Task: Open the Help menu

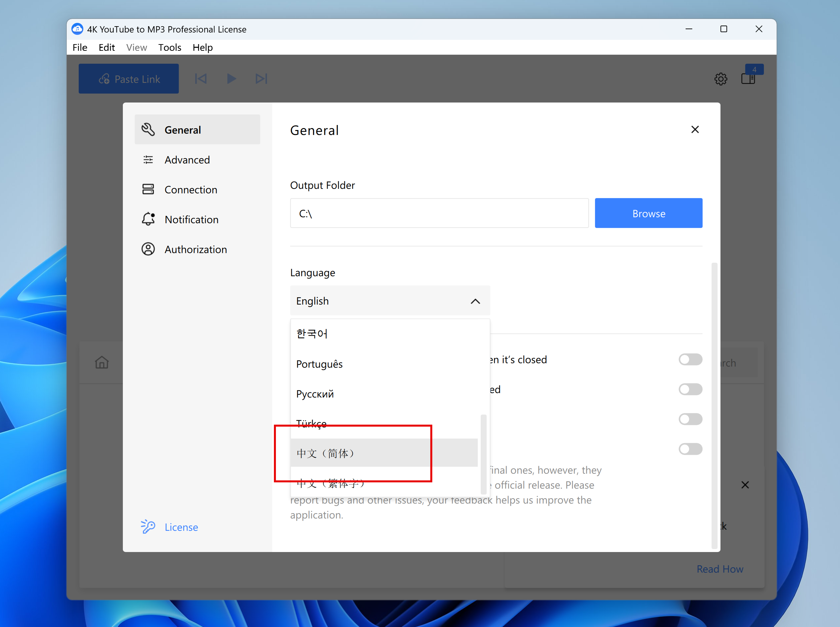Action: tap(203, 47)
